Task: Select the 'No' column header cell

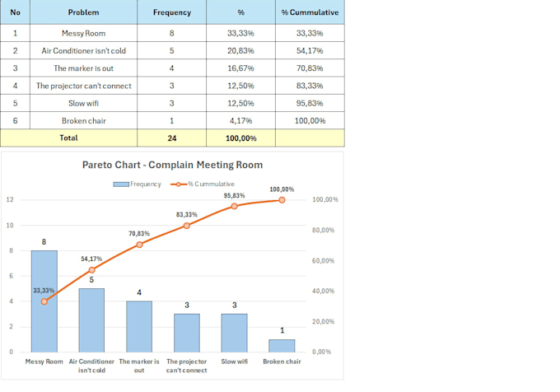Action: pos(15,12)
